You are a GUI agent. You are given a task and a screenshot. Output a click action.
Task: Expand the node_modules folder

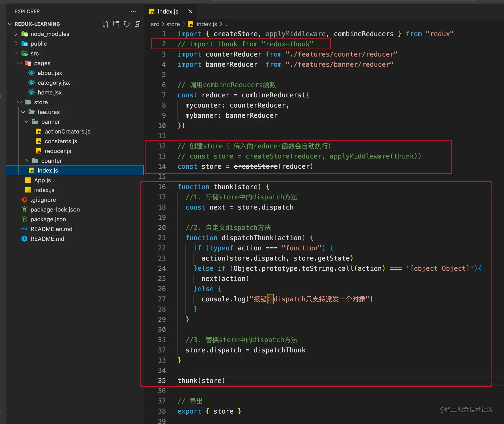16,34
